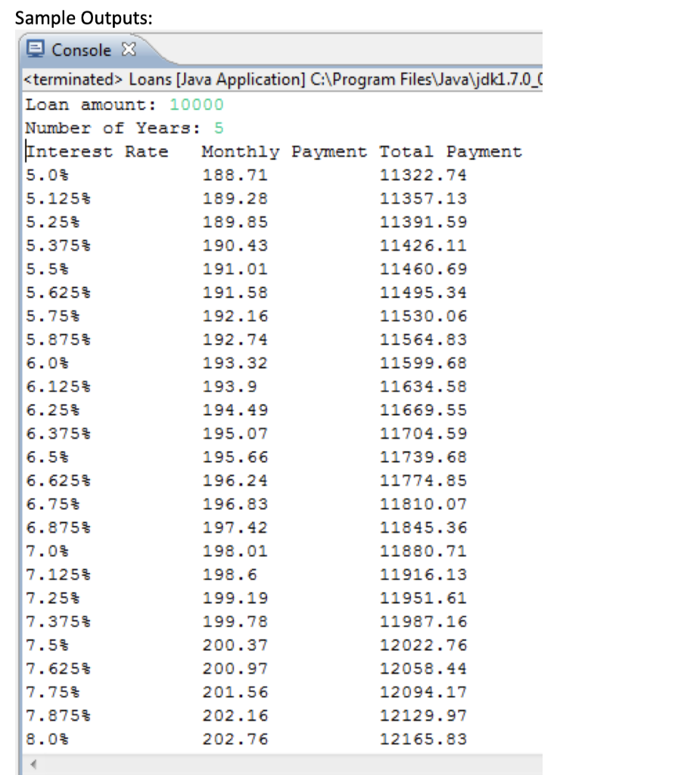Click monthly payment 196.83
Screen dimensions: 700x775
click(x=235, y=503)
